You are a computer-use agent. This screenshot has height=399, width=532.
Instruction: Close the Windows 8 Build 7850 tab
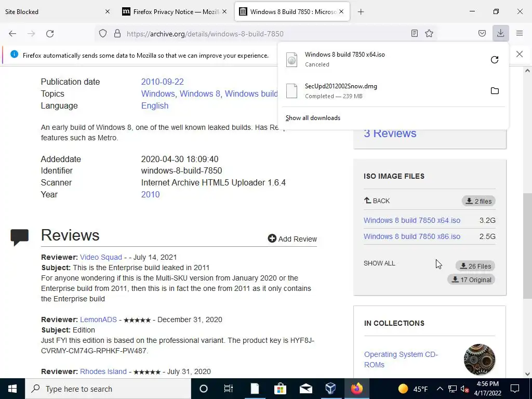pyautogui.click(x=341, y=11)
